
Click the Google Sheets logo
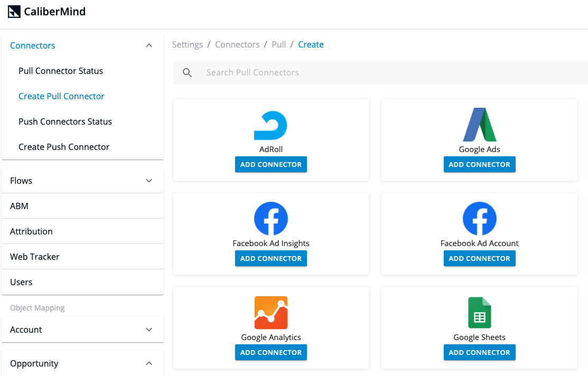pyautogui.click(x=479, y=313)
